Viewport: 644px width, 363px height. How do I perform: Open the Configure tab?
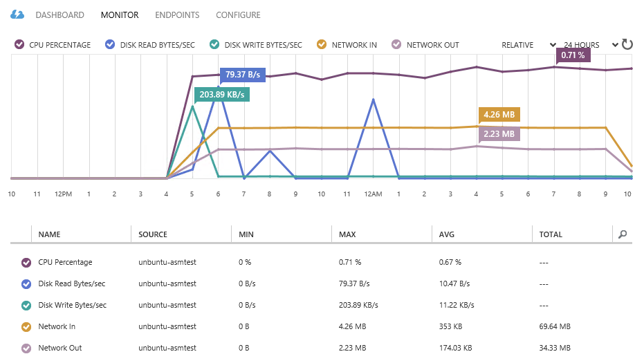tap(238, 15)
